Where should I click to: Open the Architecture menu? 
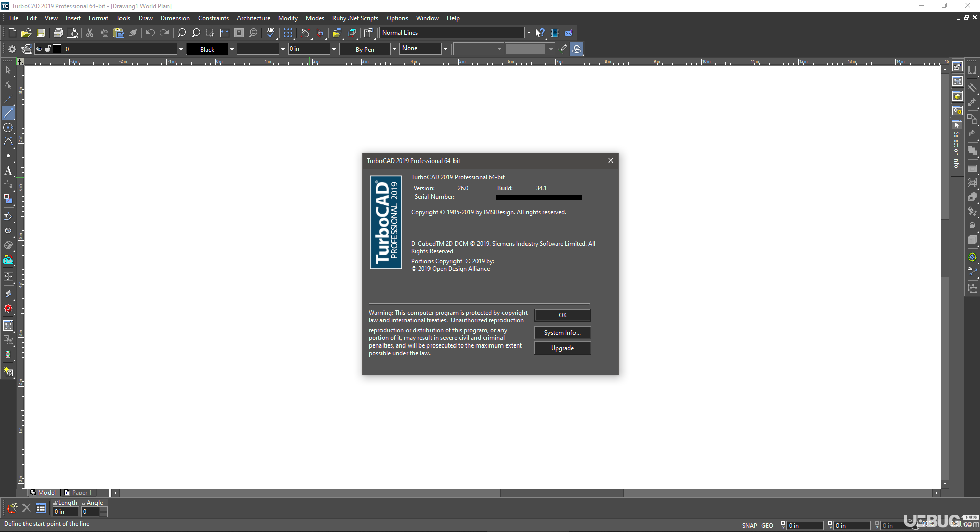tap(253, 18)
